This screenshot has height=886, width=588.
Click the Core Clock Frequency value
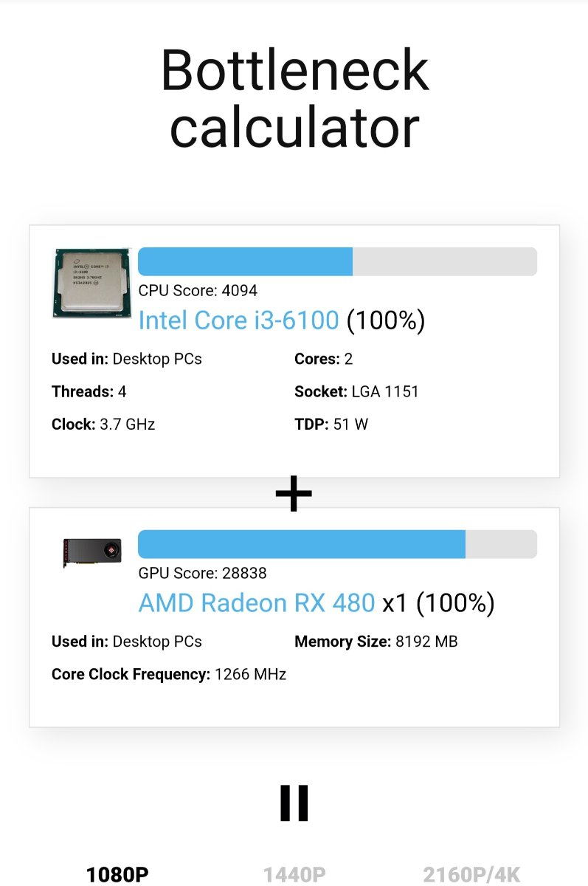(250, 674)
